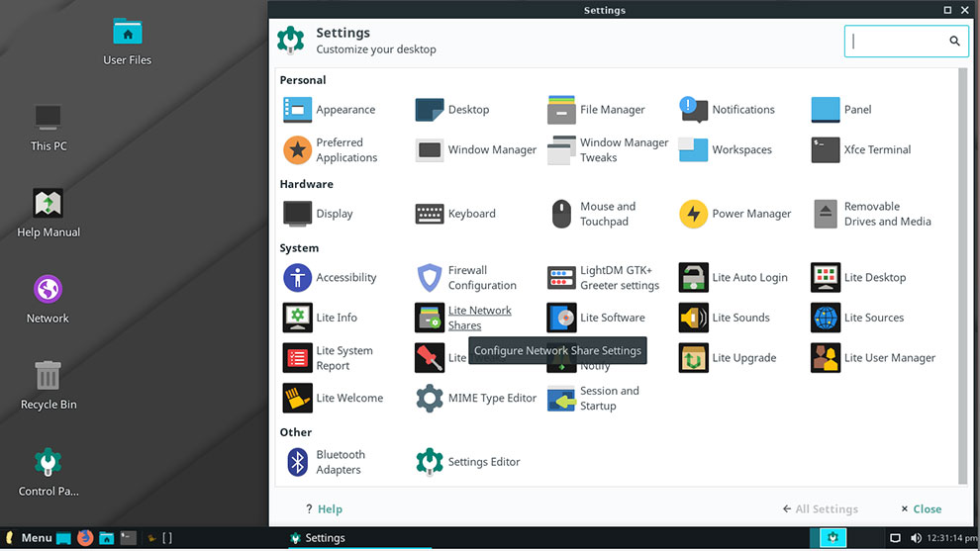Open terminal from the taskbar

click(128, 538)
